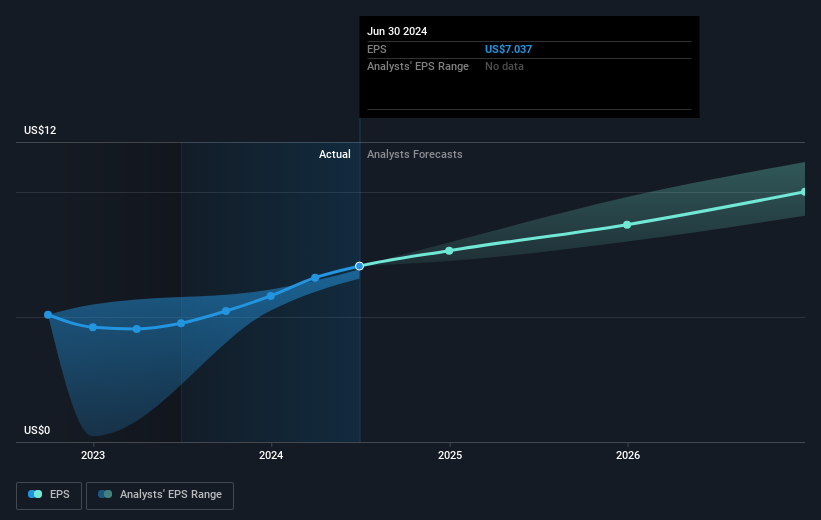
Task: Click the 'No data' text in tooltip
Action: pos(504,67)
